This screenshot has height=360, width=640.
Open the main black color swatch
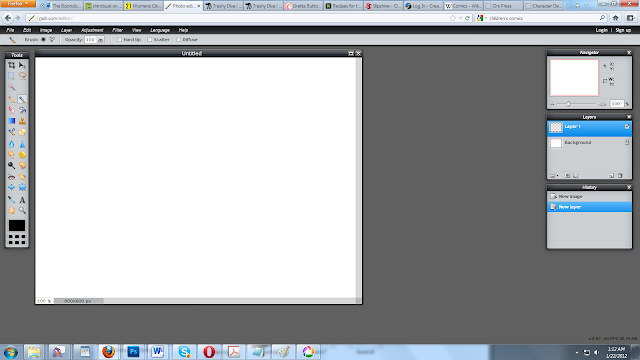(17, 225)
